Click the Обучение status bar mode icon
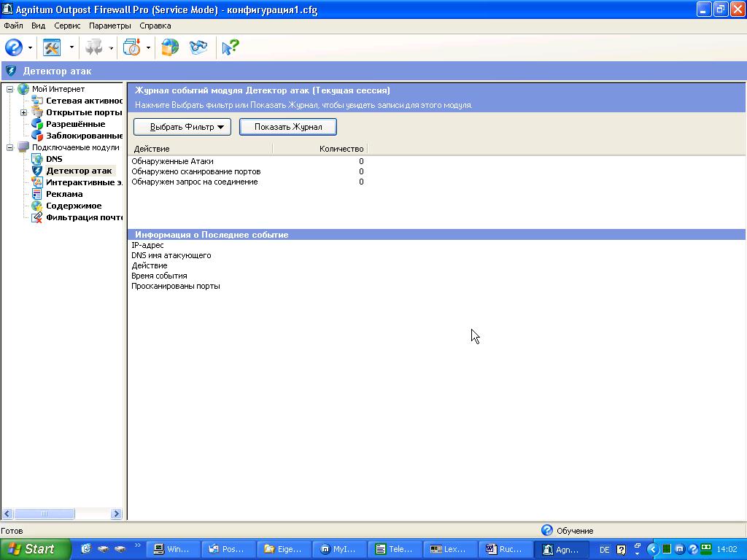Viewport: 747px width, 560px height. coord(547,530)
